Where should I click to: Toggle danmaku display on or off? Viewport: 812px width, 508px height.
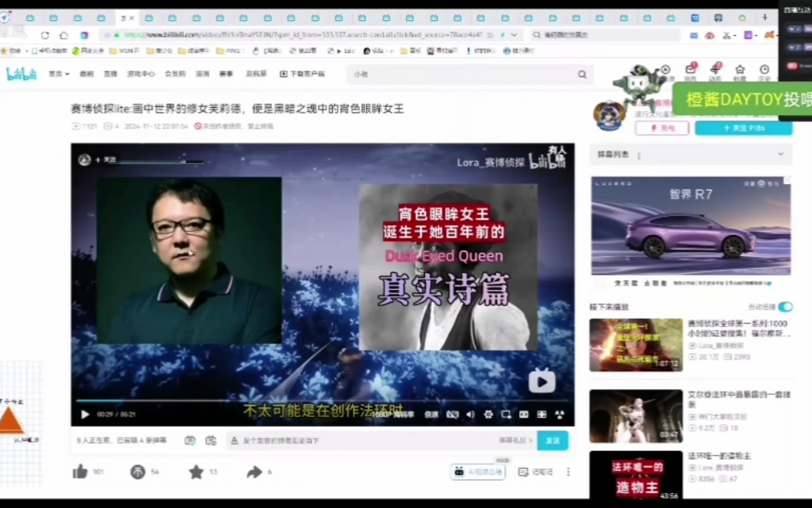[190, 440]
